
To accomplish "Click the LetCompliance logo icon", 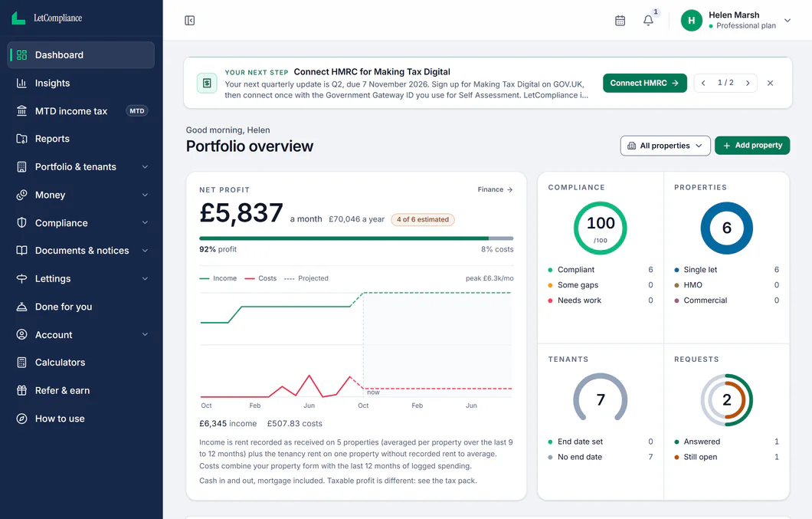I will pyautogui.click(x=18, y=18).
